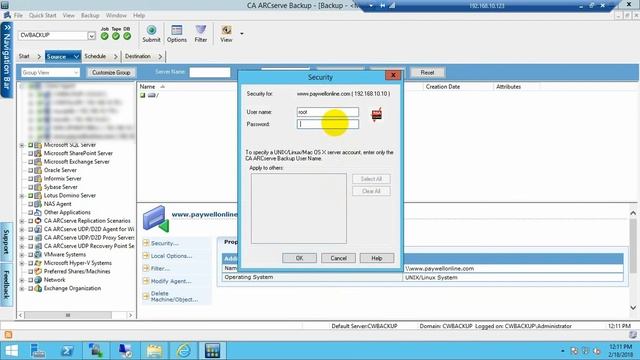Switch to the Schedule tab
The image size is (640, 360).
96,56
